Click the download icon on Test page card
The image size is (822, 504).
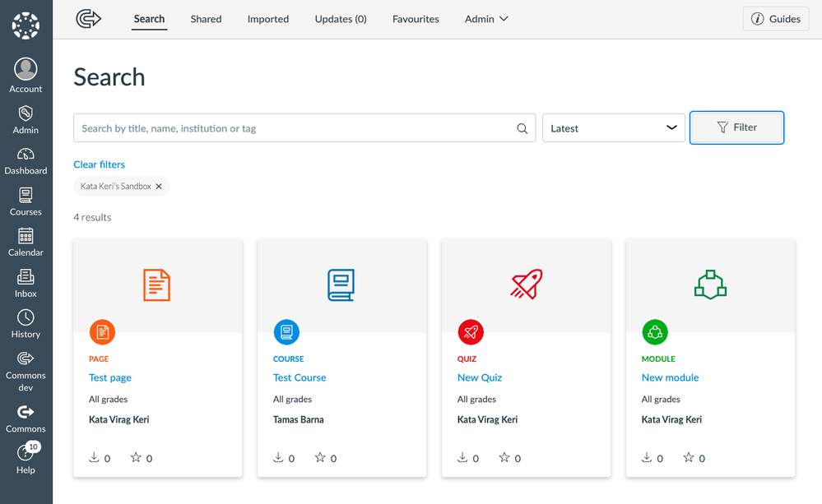[94, 457]
